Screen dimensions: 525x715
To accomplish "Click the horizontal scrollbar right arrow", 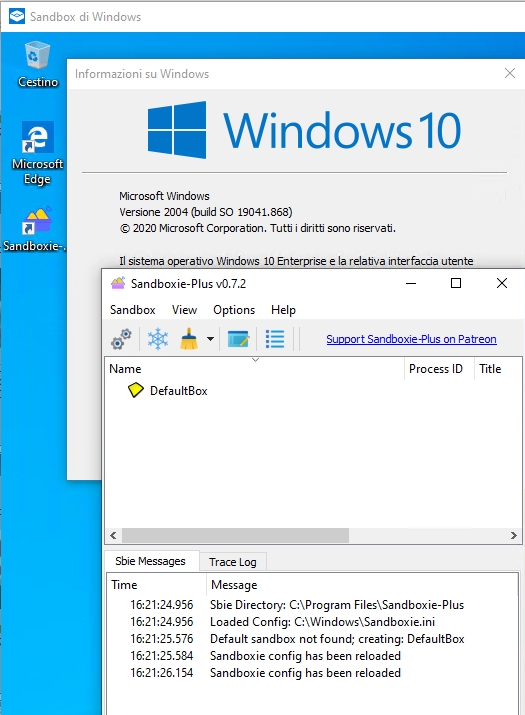I will tap(514, 535).
